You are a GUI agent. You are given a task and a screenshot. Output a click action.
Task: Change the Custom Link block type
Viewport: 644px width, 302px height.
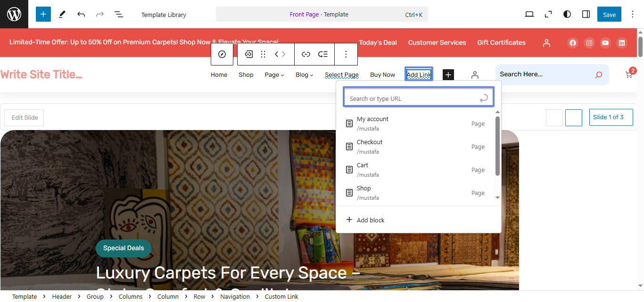tap(248, 54)
